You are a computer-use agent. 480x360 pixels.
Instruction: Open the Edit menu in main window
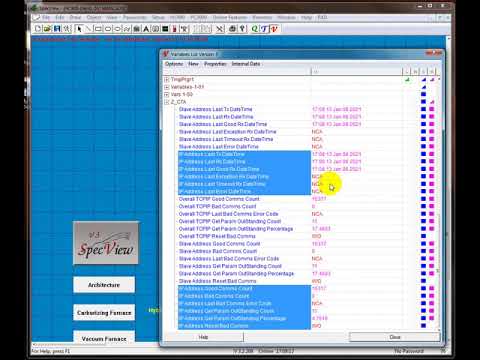(60, 17)
